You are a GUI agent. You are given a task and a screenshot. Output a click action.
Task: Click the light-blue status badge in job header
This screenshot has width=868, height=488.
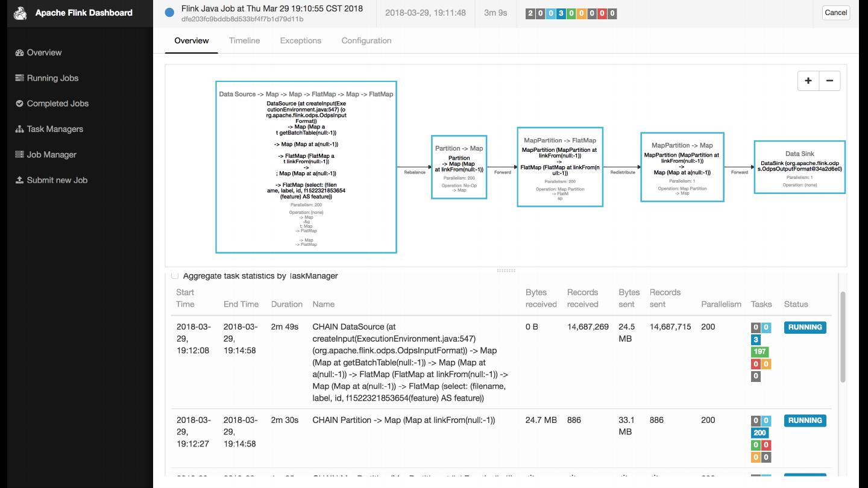point(551,13)
